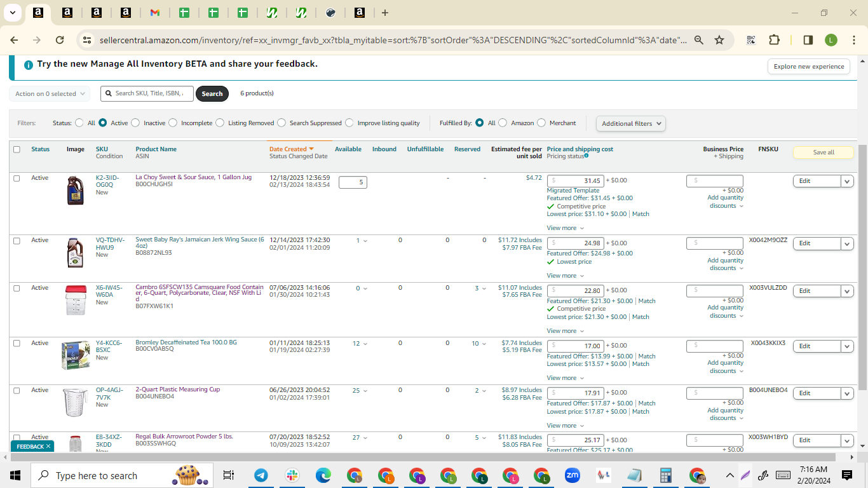This screenshot has height=488, width=868.
Task: Check the Cambro Camsquare row checkbox
Action: coord(17,288)
